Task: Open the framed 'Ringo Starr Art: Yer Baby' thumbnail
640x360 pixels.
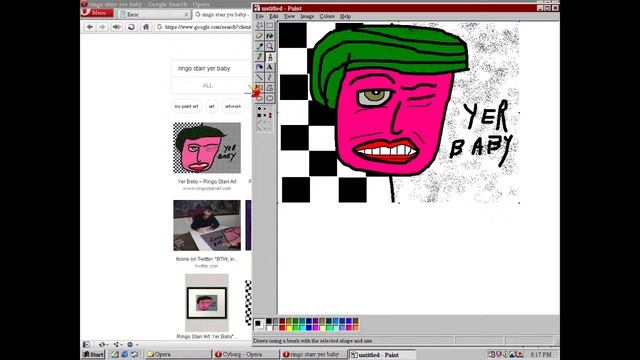Action: 207,302
